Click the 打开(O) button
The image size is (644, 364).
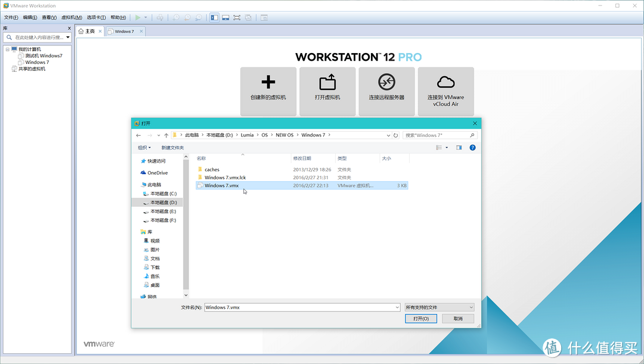coord(421,319)
